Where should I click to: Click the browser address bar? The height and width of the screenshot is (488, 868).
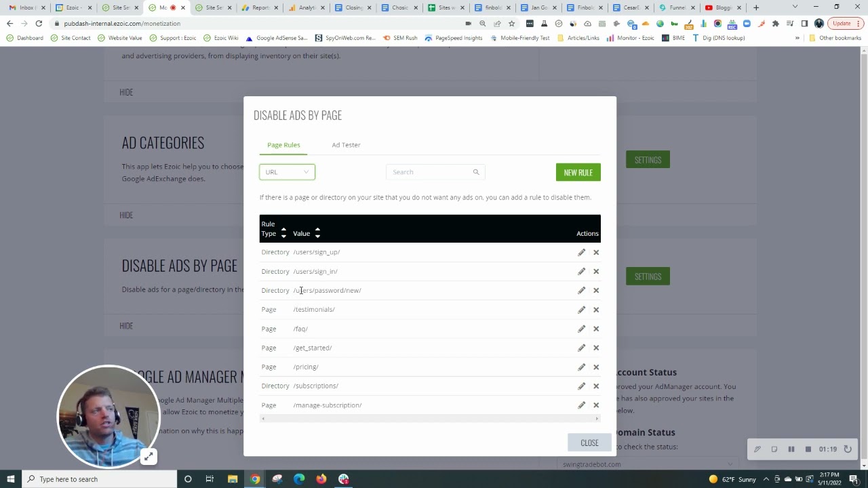(258, 24)
